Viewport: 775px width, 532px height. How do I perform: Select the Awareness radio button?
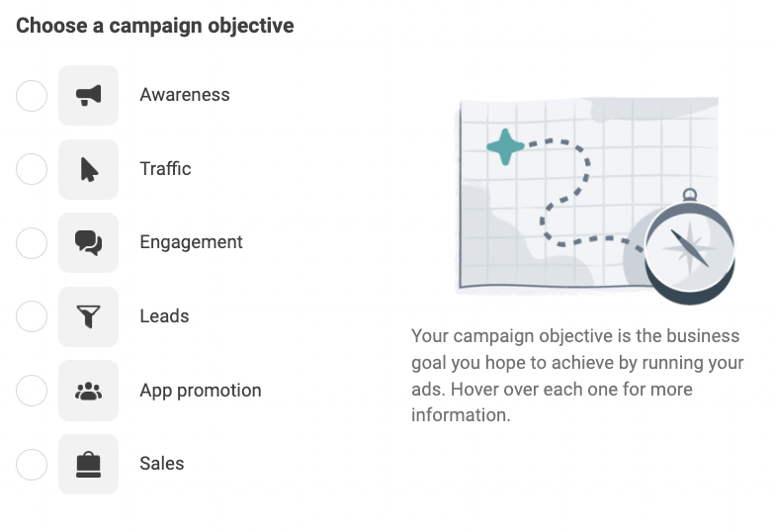coord(32,96)
